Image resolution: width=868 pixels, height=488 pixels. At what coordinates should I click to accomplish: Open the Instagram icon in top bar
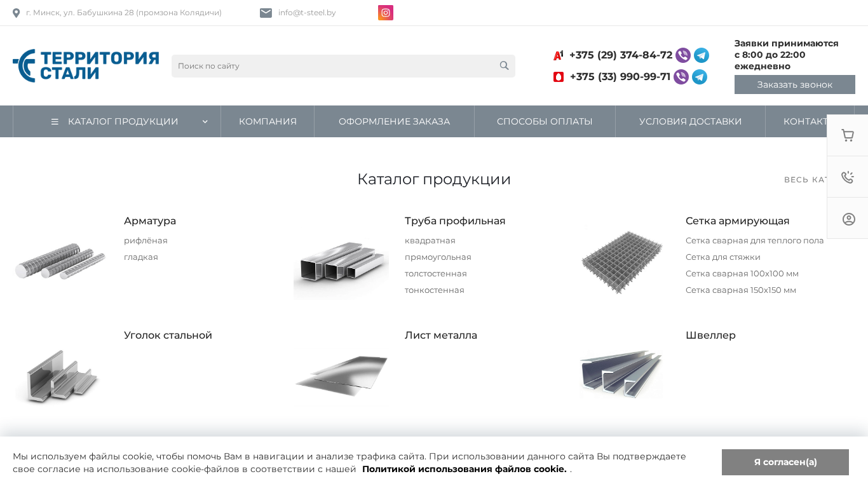[386, 13]
